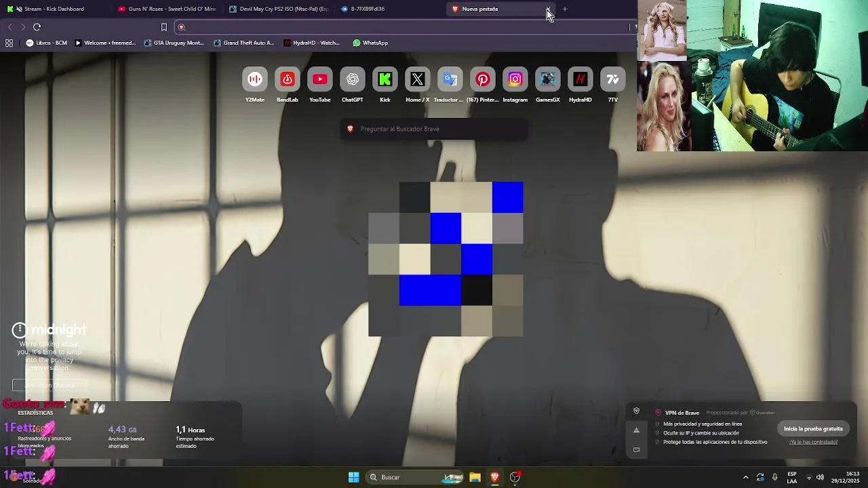
Task: Click the ESTADÍSTICAS heading
Action: pyautogui.click(x=35, y=413)
